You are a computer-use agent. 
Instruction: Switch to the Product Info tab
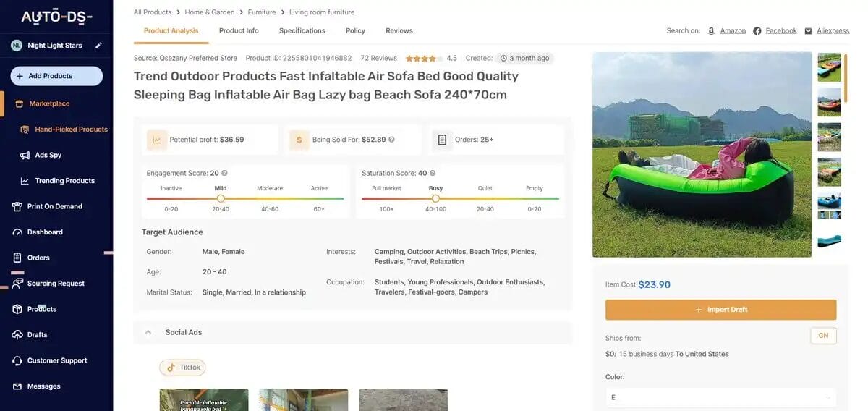tap(239, 31)
